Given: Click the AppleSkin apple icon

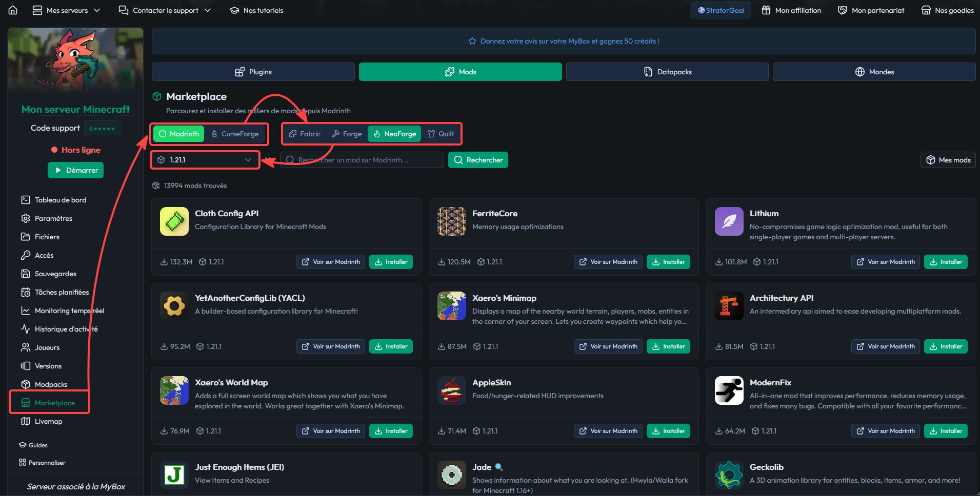Looking at the screenshot, I should [x=452, y=390].
